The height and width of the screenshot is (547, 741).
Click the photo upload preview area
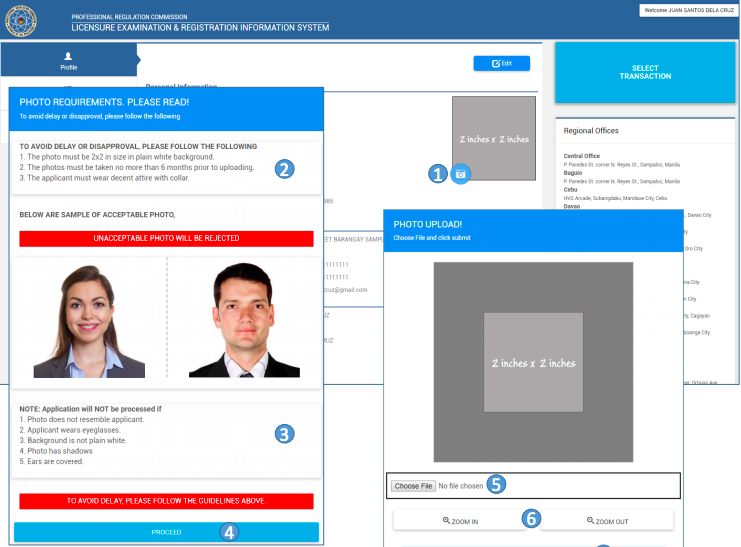pyautogui.click(x=533, y=362)
